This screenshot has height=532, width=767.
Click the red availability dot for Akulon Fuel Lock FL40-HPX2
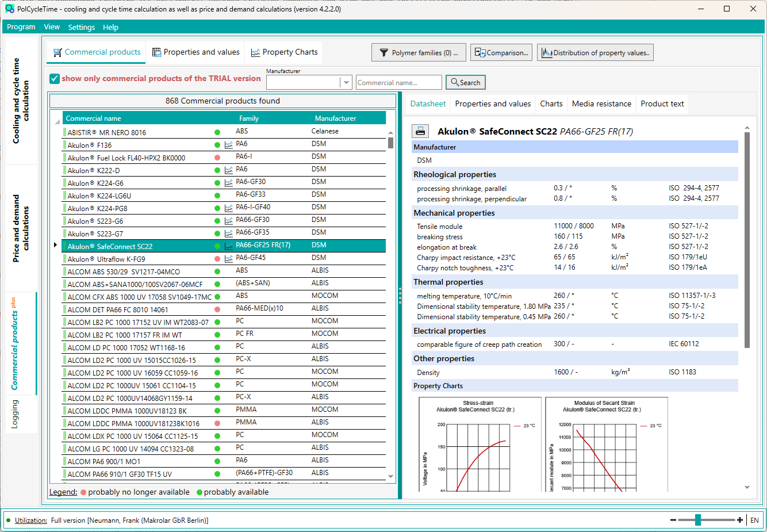[217, 158]
